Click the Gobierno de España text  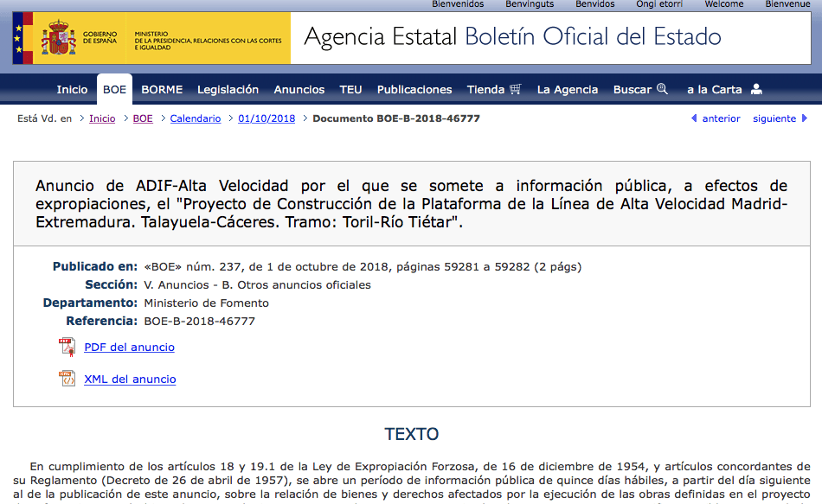pos(100,37)
